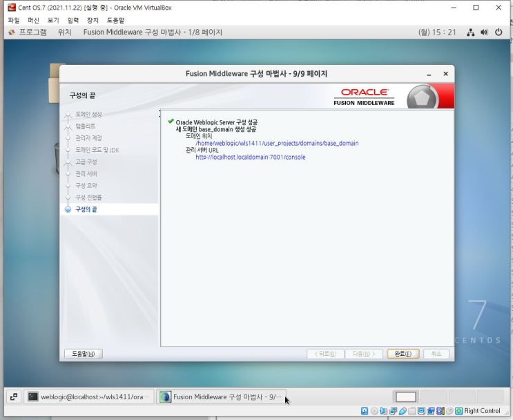Open the domain location path link
The image size is (513, 420).
(x=277, y=143)
